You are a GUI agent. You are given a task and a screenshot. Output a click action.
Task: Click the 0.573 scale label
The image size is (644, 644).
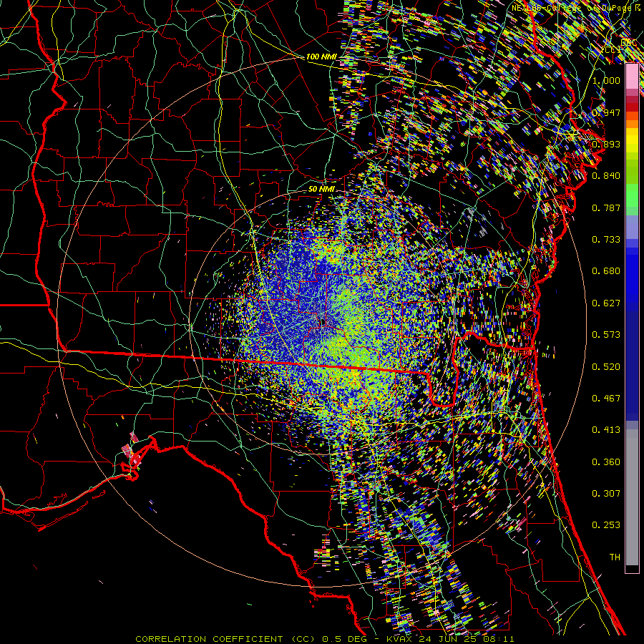point(606,335)
